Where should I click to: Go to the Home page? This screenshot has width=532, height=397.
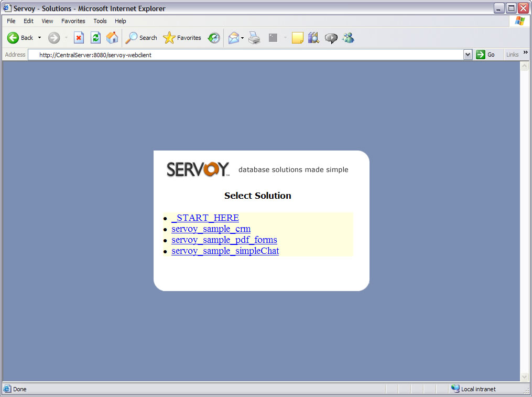pyautogui.click(x=112, y=38)
